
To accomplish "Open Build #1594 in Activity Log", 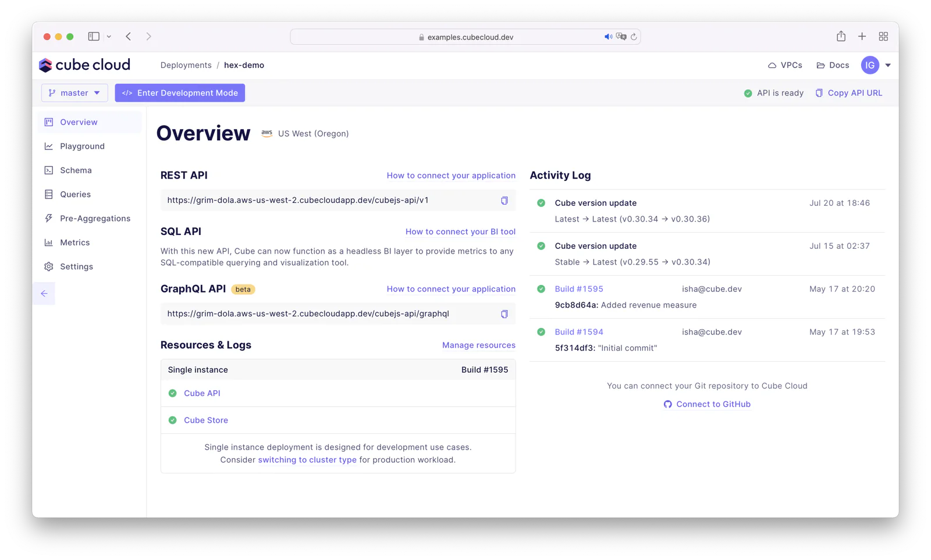I will [579, 332].
